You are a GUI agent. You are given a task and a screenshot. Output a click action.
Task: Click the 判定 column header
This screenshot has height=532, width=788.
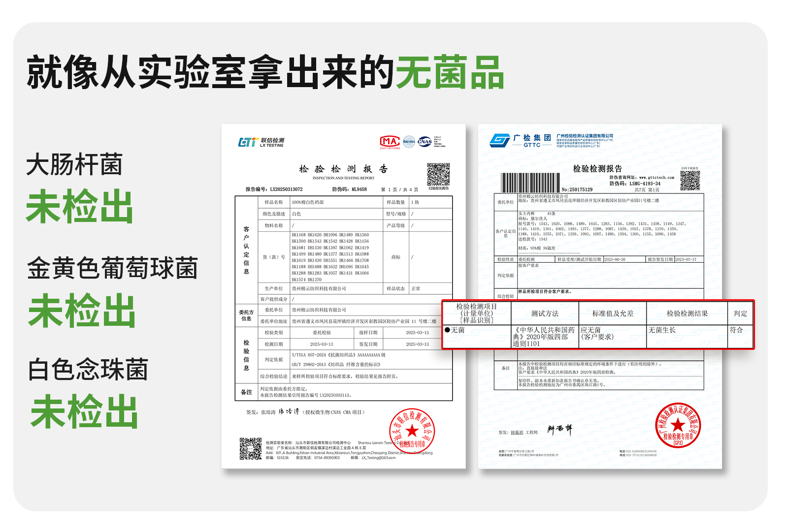740,313
